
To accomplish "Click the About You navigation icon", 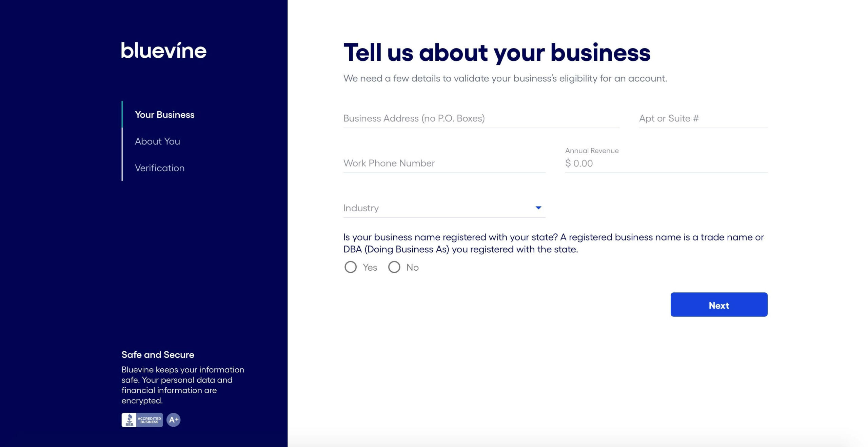I will (157, 141).
